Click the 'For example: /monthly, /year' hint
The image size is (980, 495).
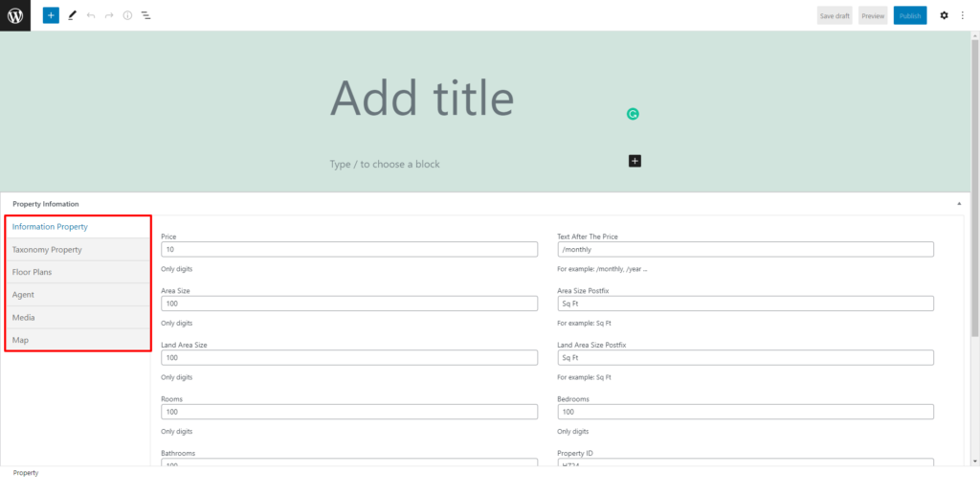tap(602, 269)
